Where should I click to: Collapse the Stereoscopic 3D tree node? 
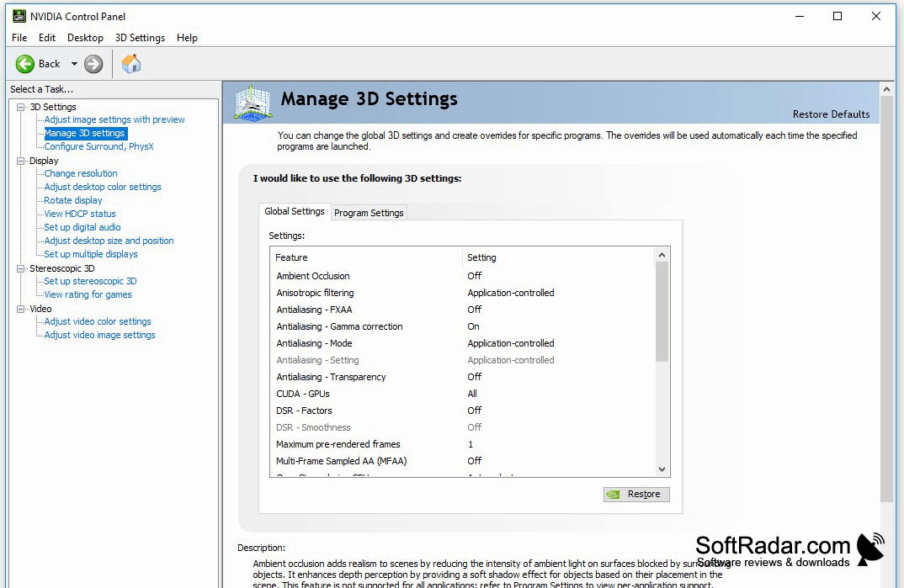point(21,268)
